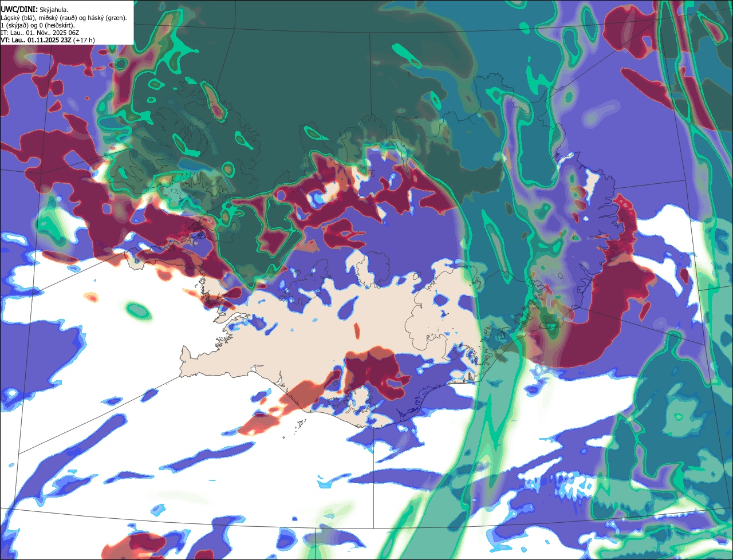This screenshot has width=733, height=560.
Task: Click the 'IT: Lau.. 01. Nóv.. 2025 06Z' line
Action: [x=40, y=33]
